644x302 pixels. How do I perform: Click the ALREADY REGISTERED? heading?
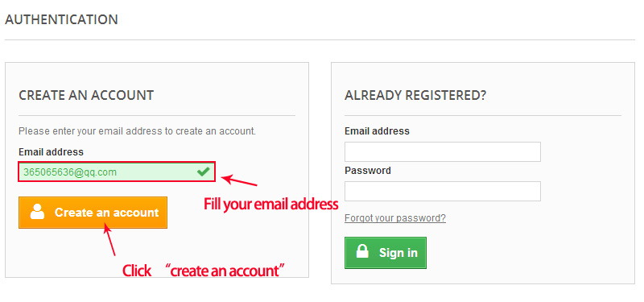coord(415,95)
